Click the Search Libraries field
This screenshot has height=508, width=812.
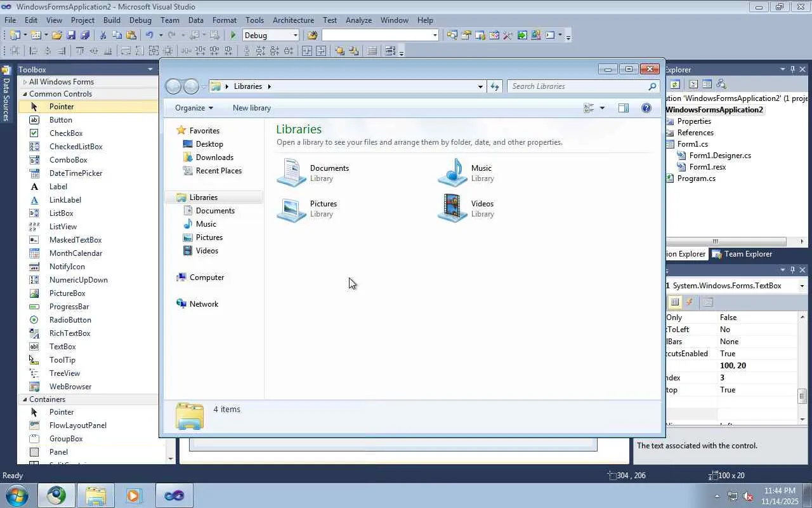583,86
